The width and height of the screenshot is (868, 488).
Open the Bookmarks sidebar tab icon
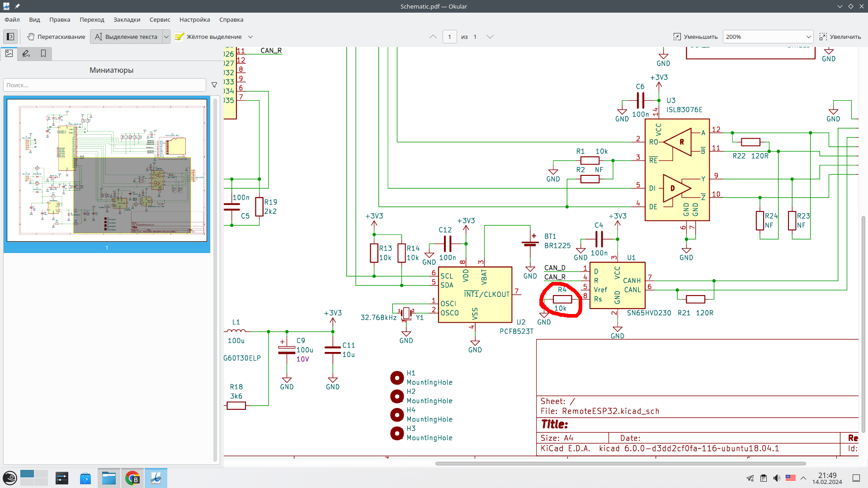[x=43, y=53]
